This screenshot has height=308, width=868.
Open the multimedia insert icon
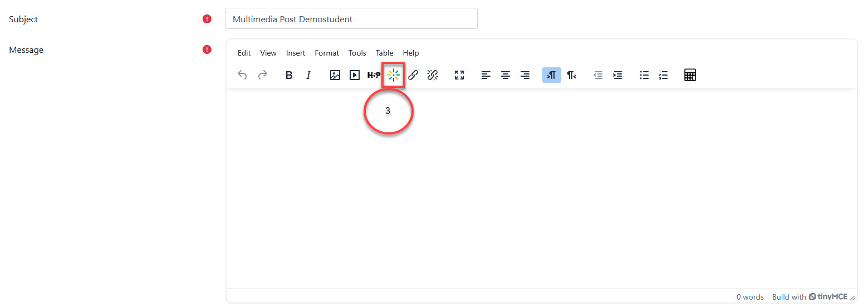point(355,75)
